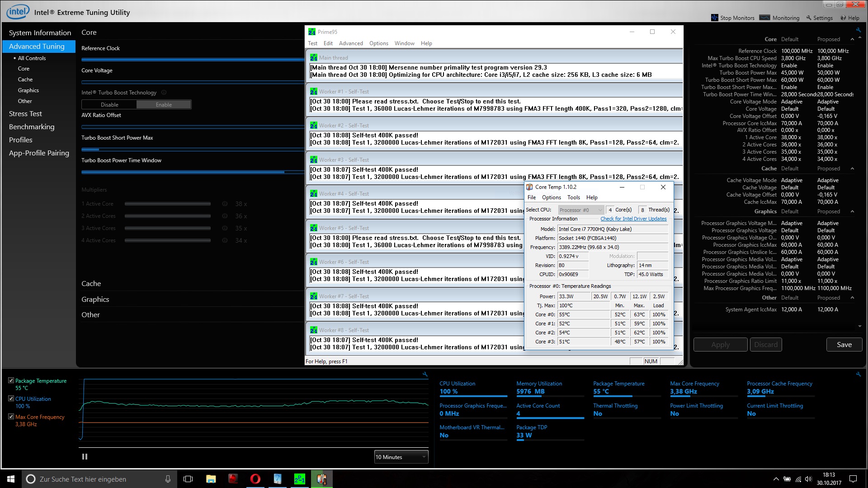Open Tools menu in Core Temp
The height and width of the screenshot is (488, 868).
coord(573,197)
